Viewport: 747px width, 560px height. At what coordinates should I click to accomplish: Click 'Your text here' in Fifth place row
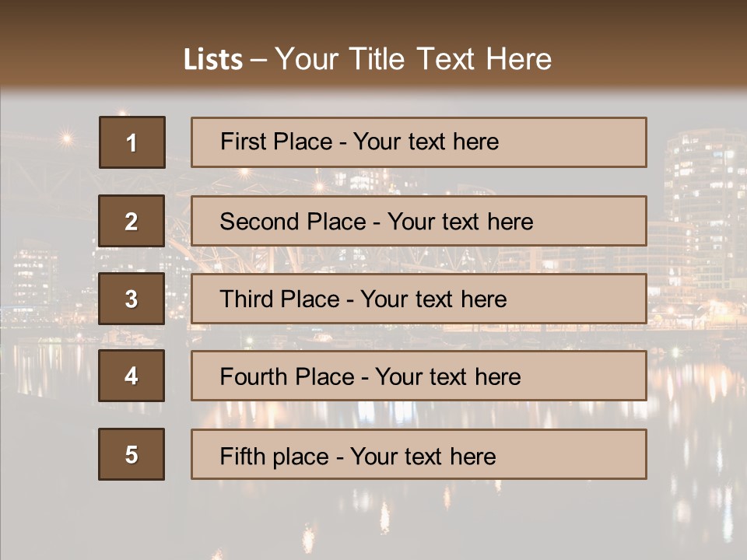423,457
